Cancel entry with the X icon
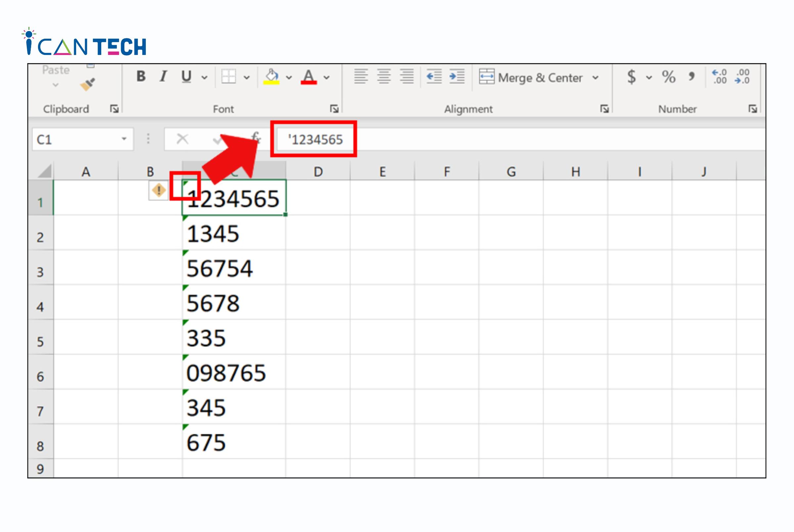 [183, 139]
